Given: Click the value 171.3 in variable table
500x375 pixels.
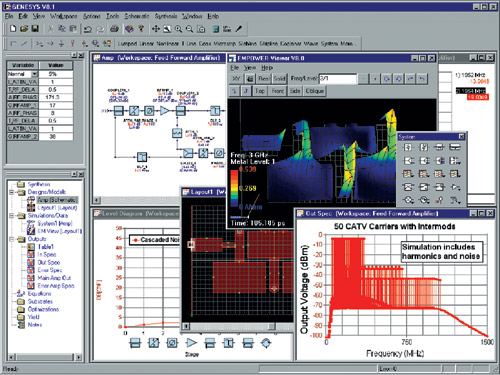Looking at the screenshot, I should 54,97.
